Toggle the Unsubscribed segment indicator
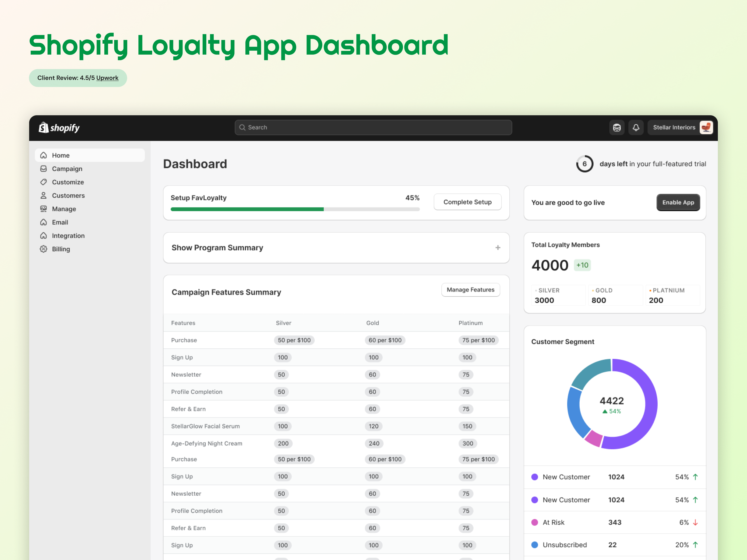 click(535, 545)
